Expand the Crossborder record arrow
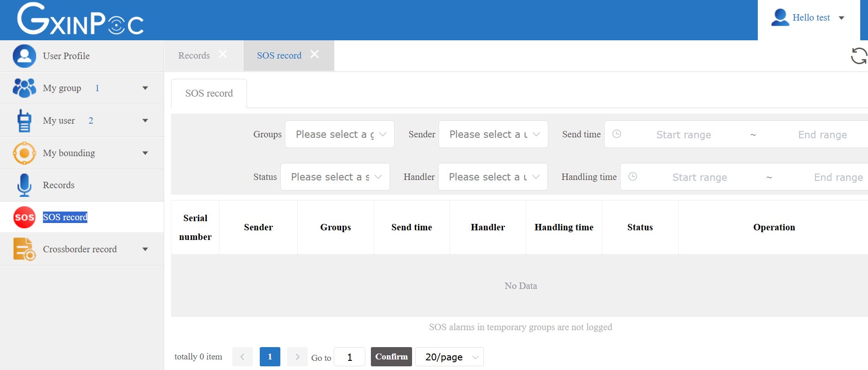The width and height of the screenshot is (868, 370). tap(145, 249)
